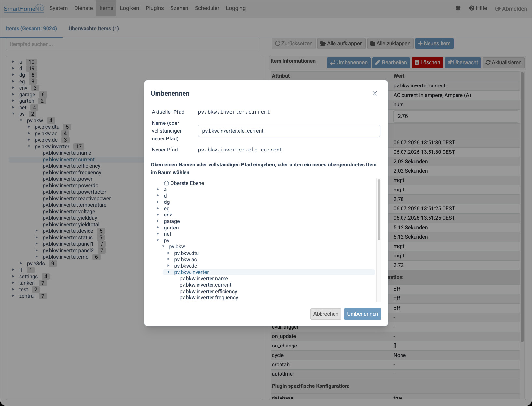Click the item info panel scrollbar
The image size is (532, 406).
coord(522,207)
